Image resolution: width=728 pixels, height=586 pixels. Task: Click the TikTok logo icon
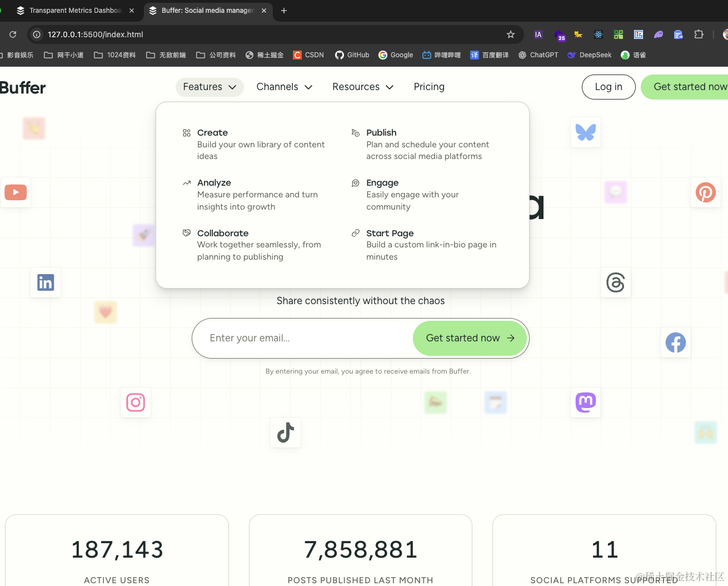tap(286, 433)
